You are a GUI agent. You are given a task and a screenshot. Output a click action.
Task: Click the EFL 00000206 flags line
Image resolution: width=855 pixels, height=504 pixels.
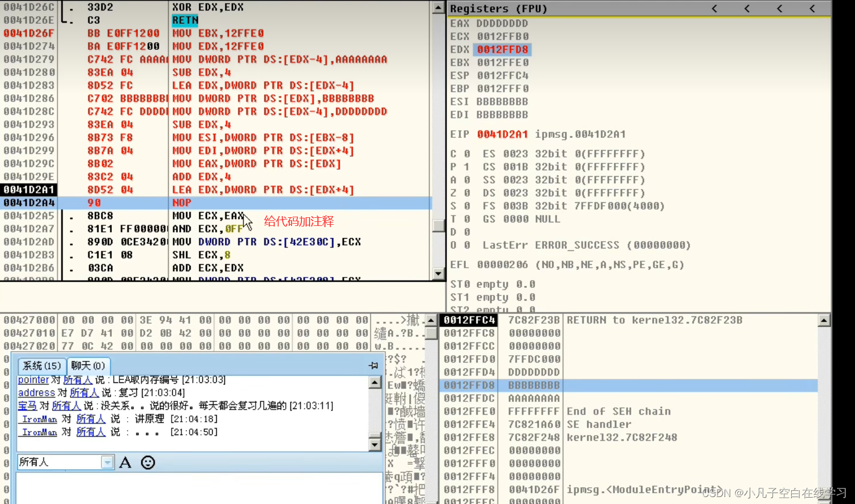click(567, 265)
